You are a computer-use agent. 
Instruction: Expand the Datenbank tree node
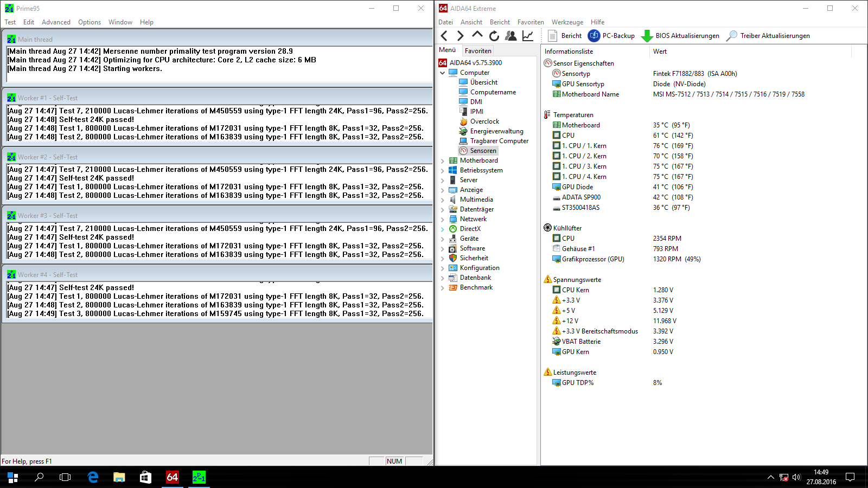[443, 278]
